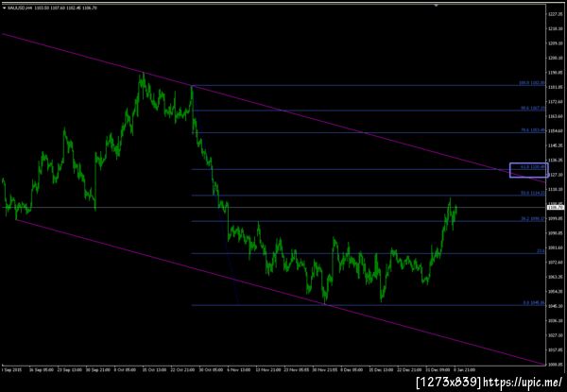This screenshot has height=392, width=567.
Task: Select the 50.0 Fibonacci level label
Action: click(x=532, y=193)
